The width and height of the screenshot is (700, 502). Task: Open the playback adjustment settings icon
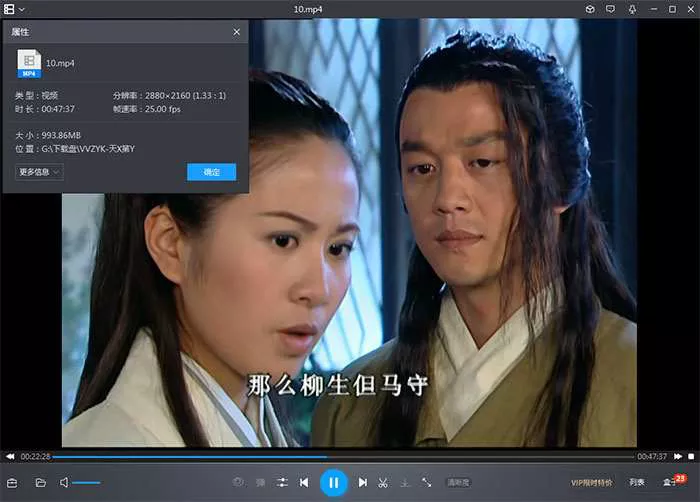coord(282,483)
